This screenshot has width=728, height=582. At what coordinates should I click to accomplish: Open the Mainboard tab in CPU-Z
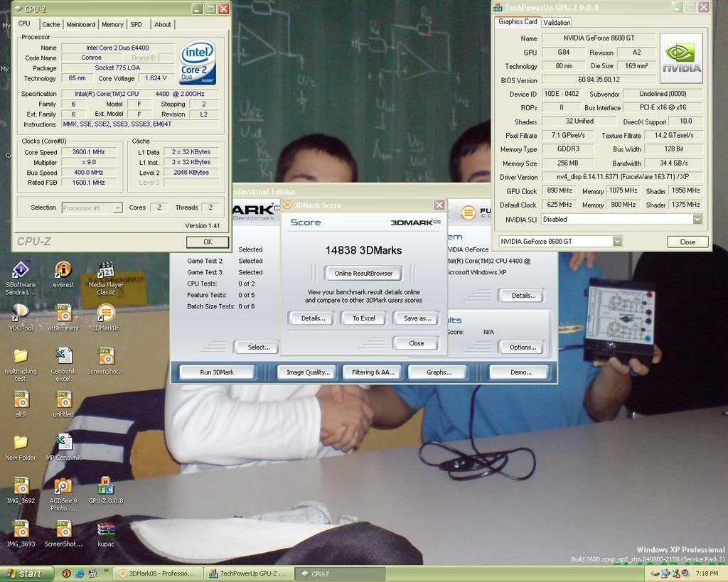[x=81, y=25]
